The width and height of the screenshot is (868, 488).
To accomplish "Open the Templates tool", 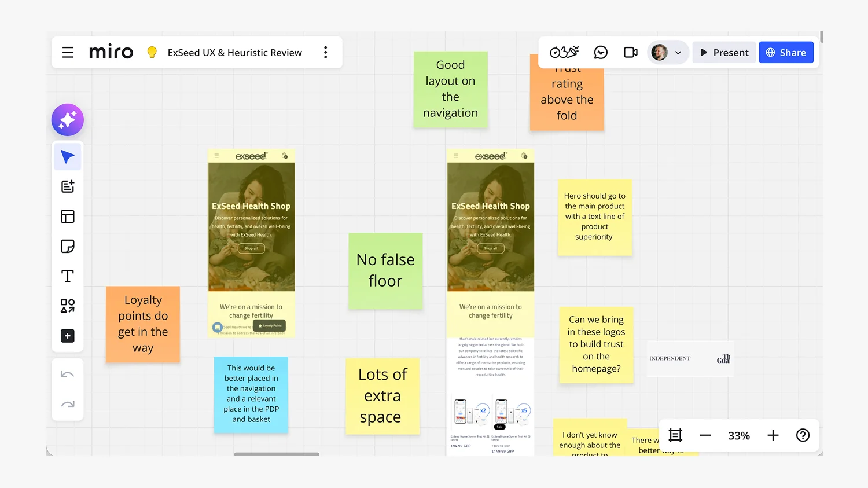I will (x=68, y=217).
